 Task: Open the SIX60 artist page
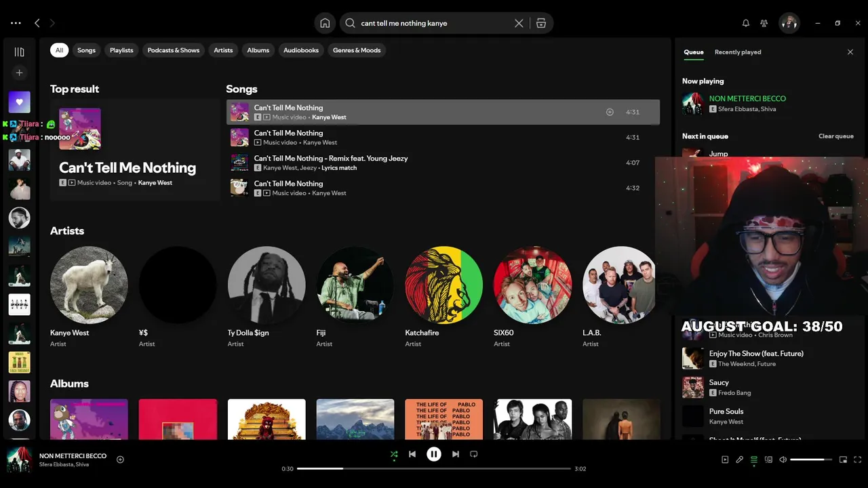[533, 285]
